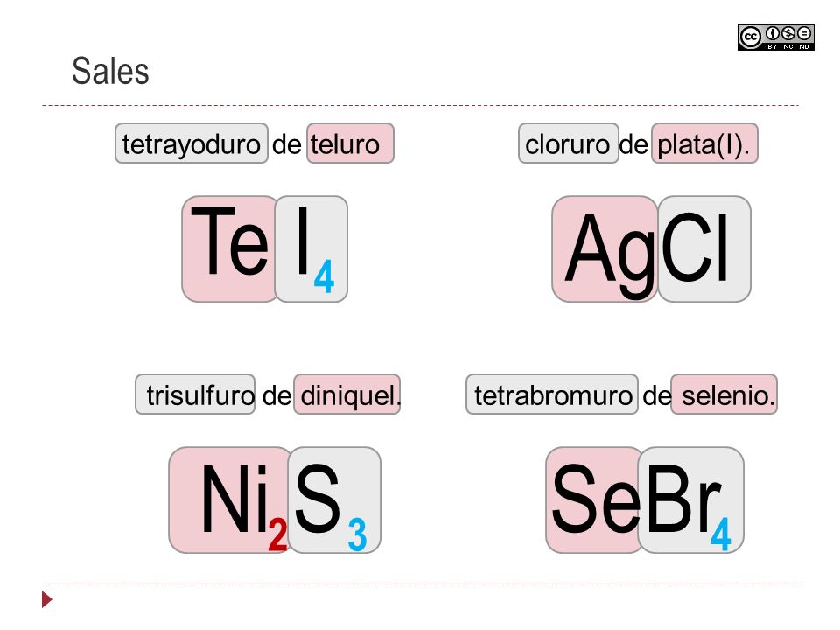This screenshot has width=840, height=630.
Task: Click the 'diniquel.' pink label
Action: [347, 395]
